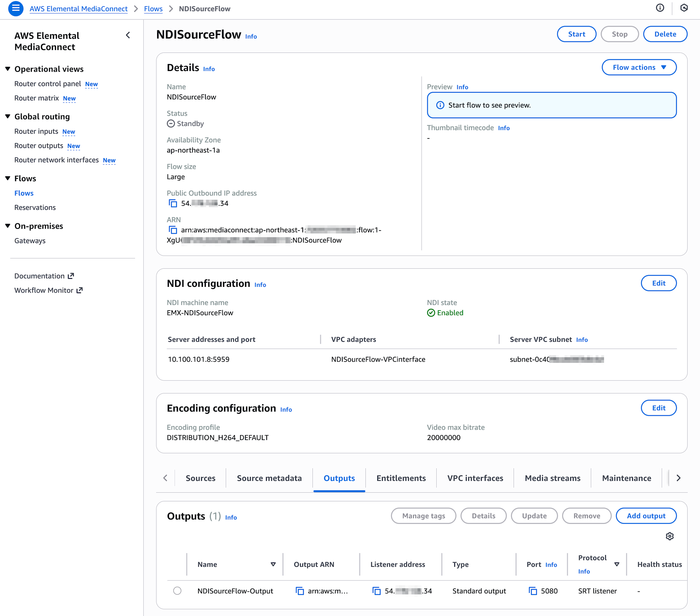Open the Flow actions dropdown
This screenshot has width=700, height=616.
pyautogui.click(x=639, y=67)
